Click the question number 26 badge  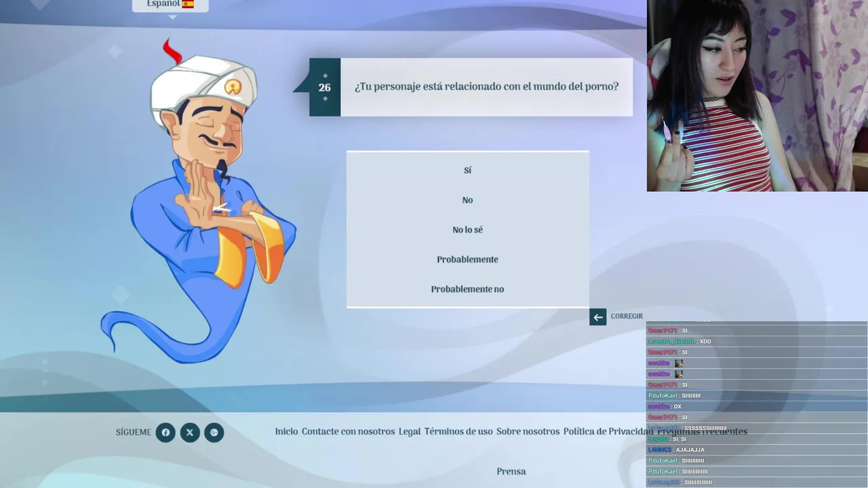tap(325, 87)
